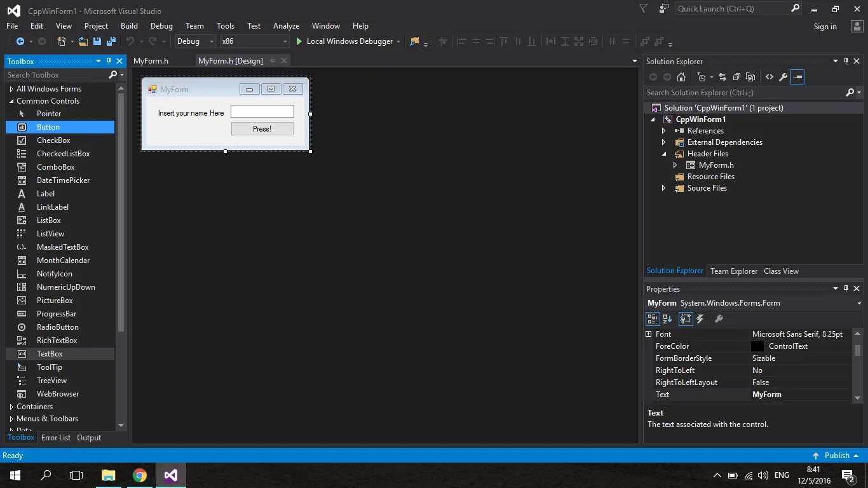
Task: Switch to Class View tab
Action: click(x=781, y=271)
